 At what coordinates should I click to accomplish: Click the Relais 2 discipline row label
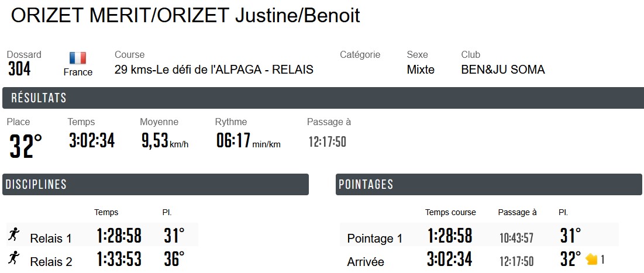pos(51,261)
